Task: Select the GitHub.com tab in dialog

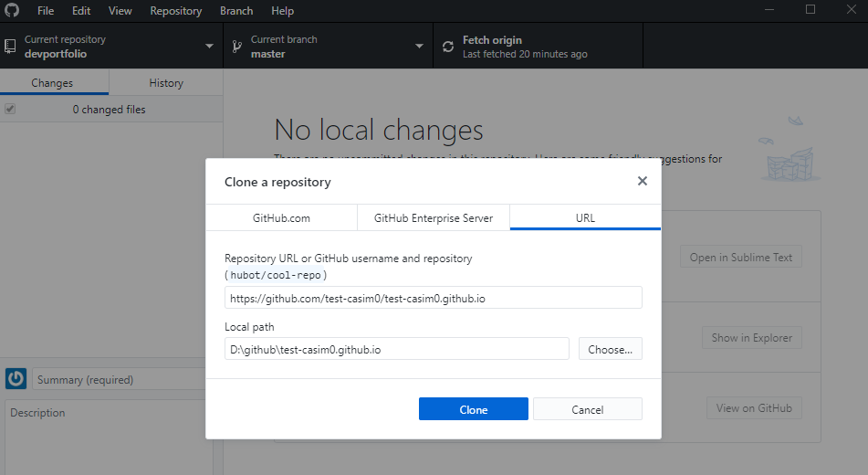Action: pos(281,217)
